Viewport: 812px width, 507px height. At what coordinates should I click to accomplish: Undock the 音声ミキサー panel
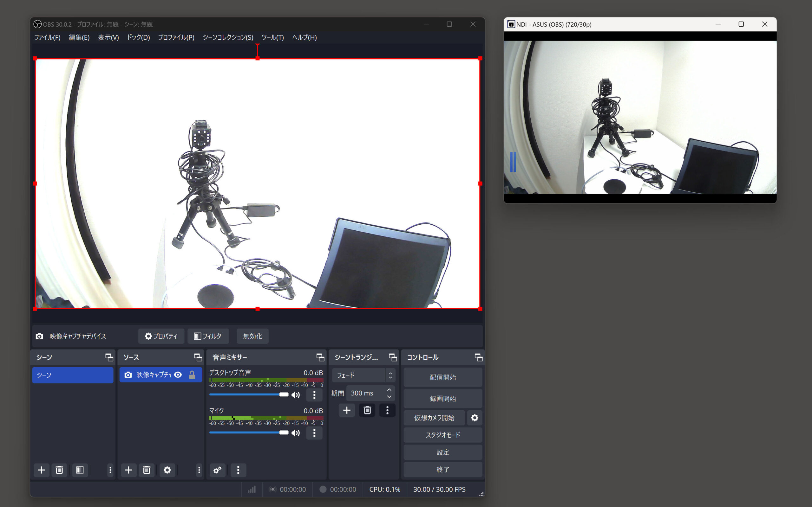pos(320,357)
